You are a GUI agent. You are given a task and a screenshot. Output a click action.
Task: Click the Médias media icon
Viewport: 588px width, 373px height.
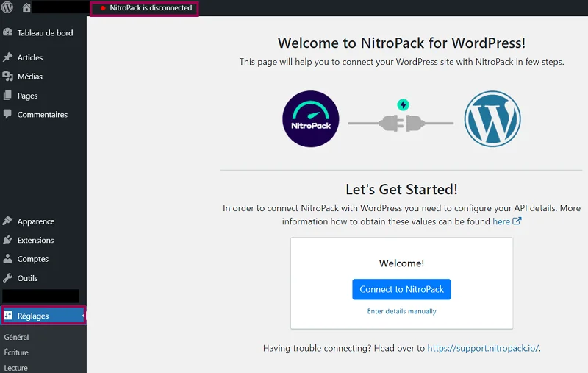(x=7, y=77)
